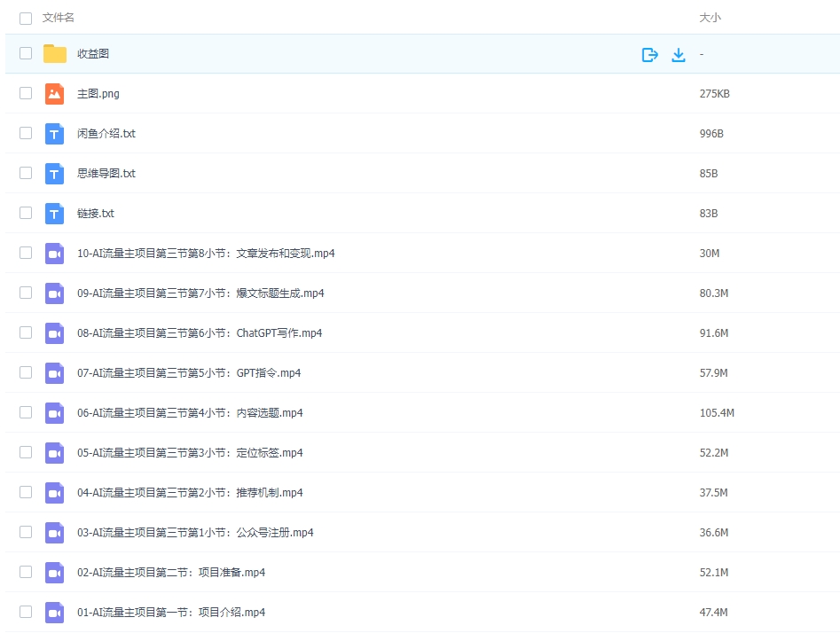This screenshot has height=641, width=840.
Task: Click the share icon beside 收益图
Action: click(x=649, y=53)
